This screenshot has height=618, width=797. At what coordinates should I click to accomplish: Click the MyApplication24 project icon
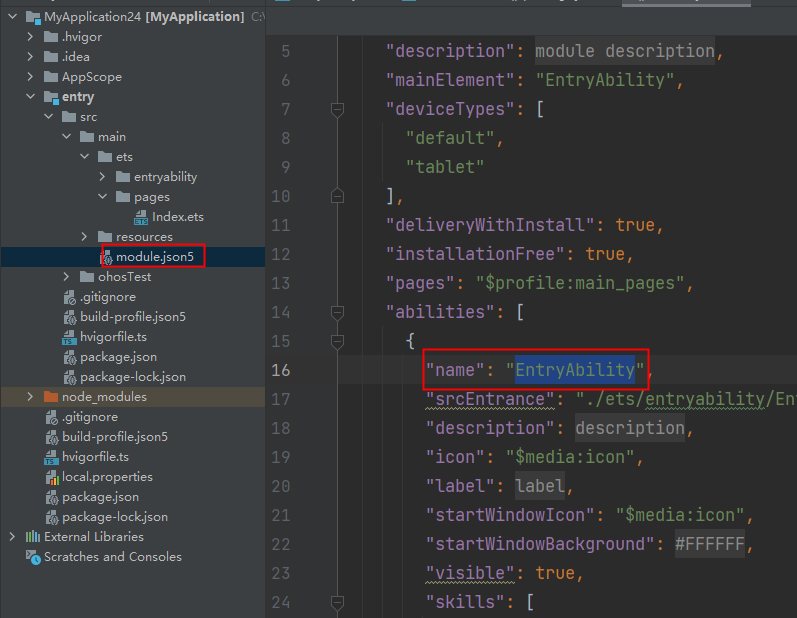tap(33, 18)
